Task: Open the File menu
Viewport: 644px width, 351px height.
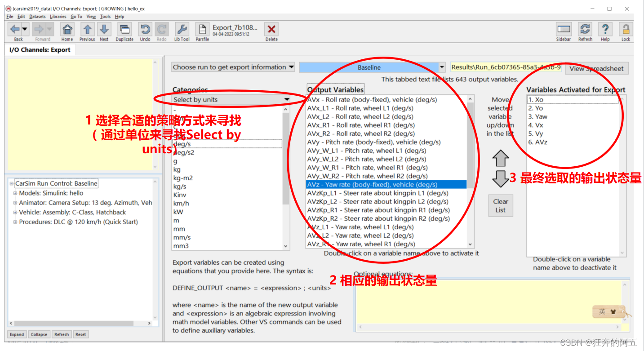Action: click(x=10, y=17)
